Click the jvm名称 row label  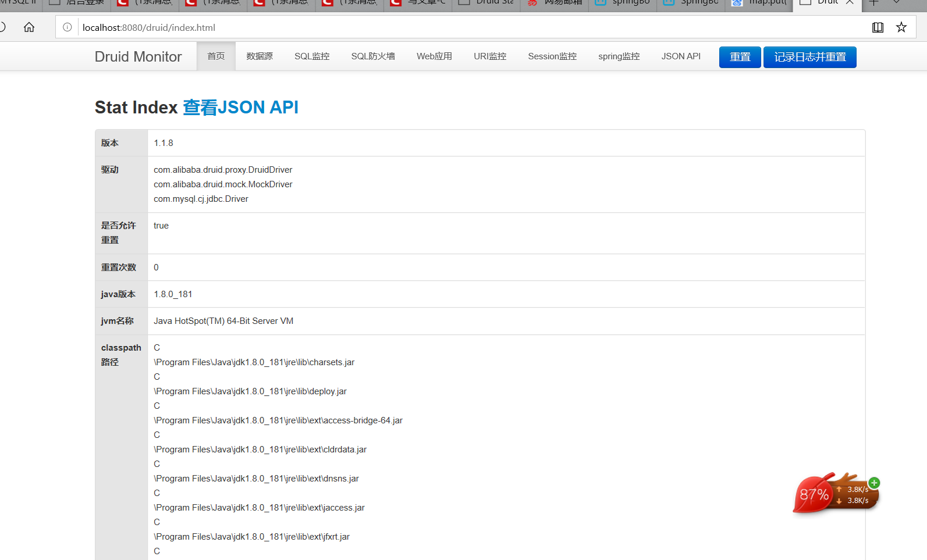(118, 321)
